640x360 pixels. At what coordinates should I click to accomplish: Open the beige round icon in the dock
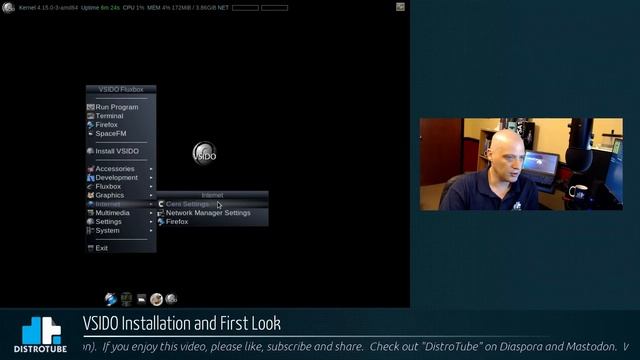pos(156,300)
